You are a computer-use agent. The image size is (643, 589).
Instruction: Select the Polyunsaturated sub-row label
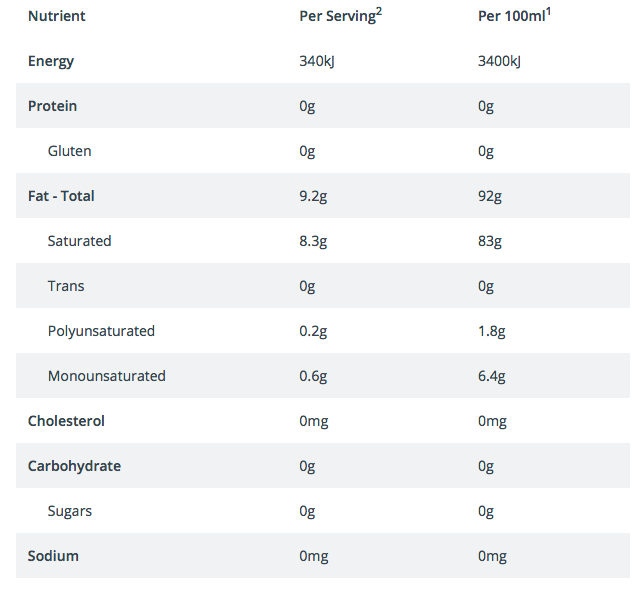tap(101, 331)
